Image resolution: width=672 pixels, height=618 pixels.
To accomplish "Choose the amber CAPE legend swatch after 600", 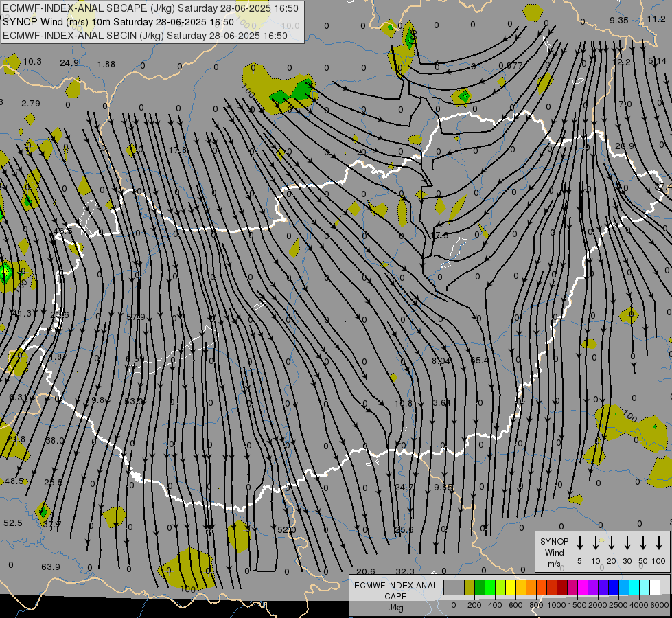I will [x=521, y=587].
